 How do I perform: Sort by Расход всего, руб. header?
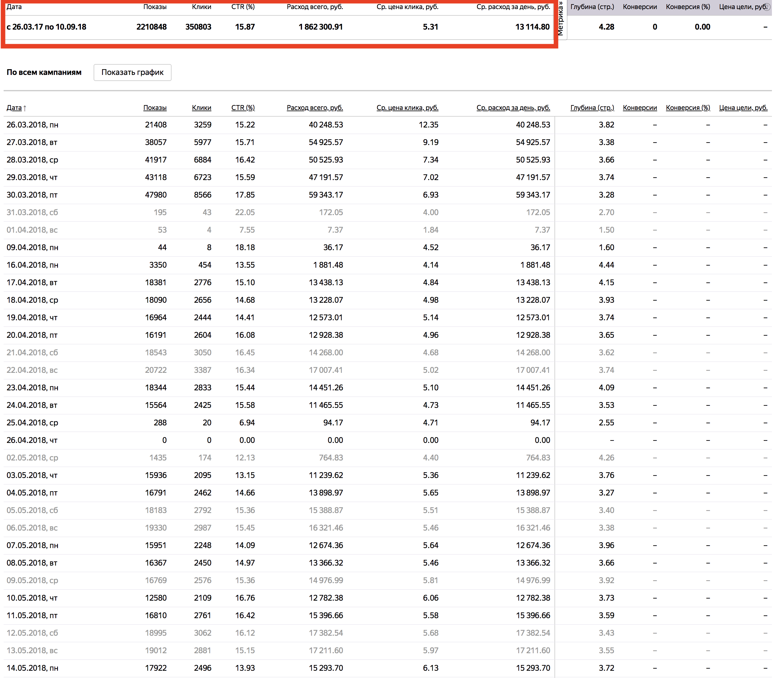pyautogui.click(x=315, y=108)
